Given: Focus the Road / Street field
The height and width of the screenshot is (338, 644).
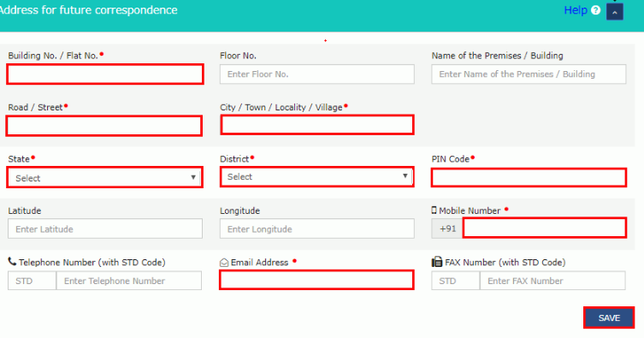Looking at the screenshot, I should [x=104, y=126].
